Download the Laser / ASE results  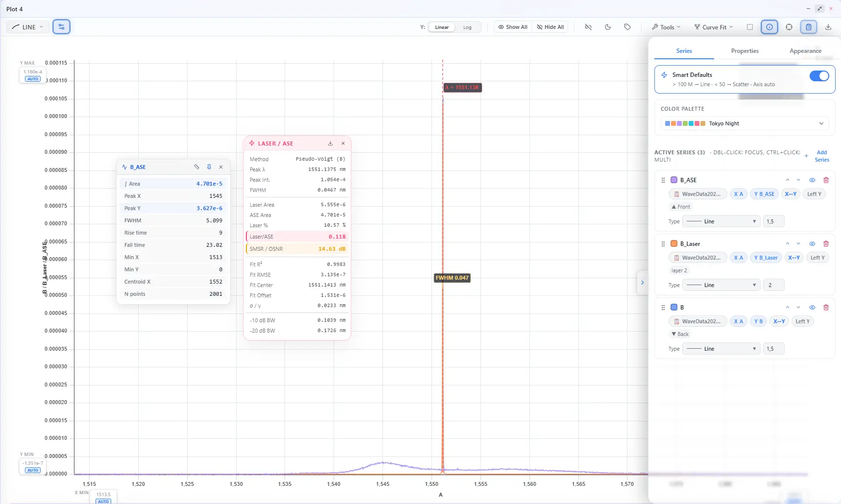(x=330, y=144)
